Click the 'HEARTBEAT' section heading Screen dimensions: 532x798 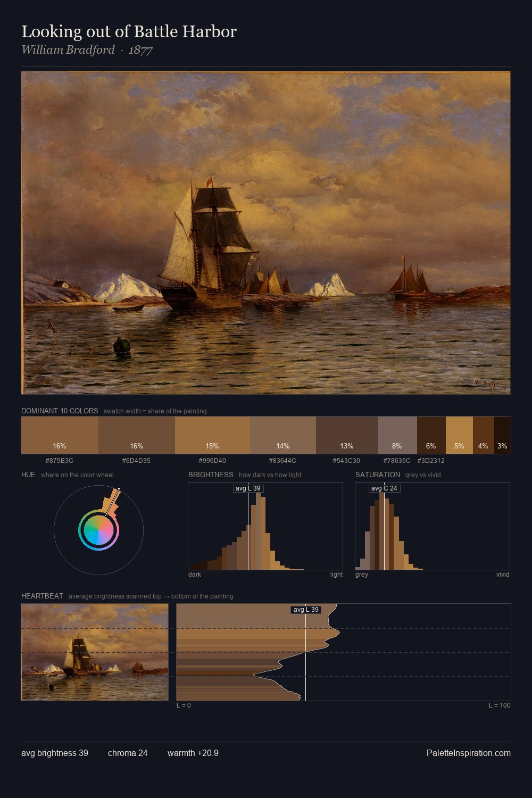[x=42, y=596]
